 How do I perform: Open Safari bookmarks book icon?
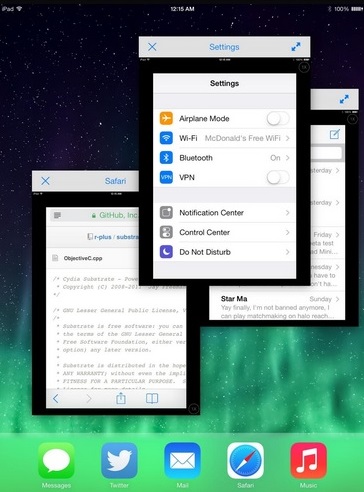coord(152,398)
